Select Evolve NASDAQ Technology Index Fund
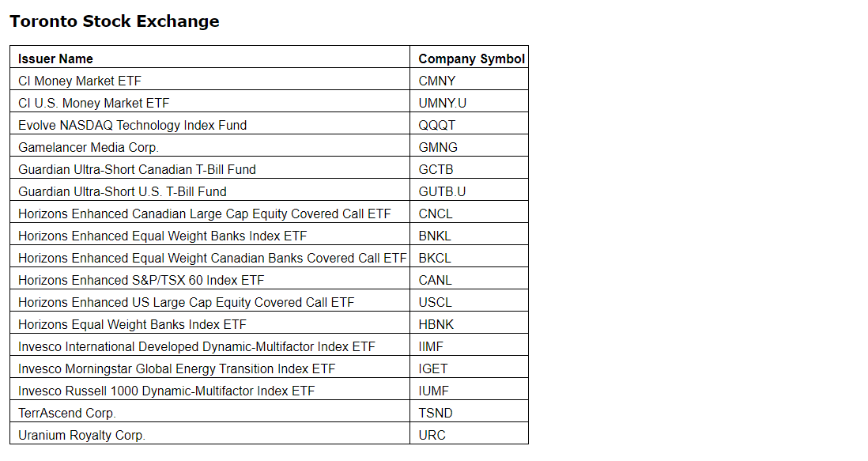 (132, 125)
